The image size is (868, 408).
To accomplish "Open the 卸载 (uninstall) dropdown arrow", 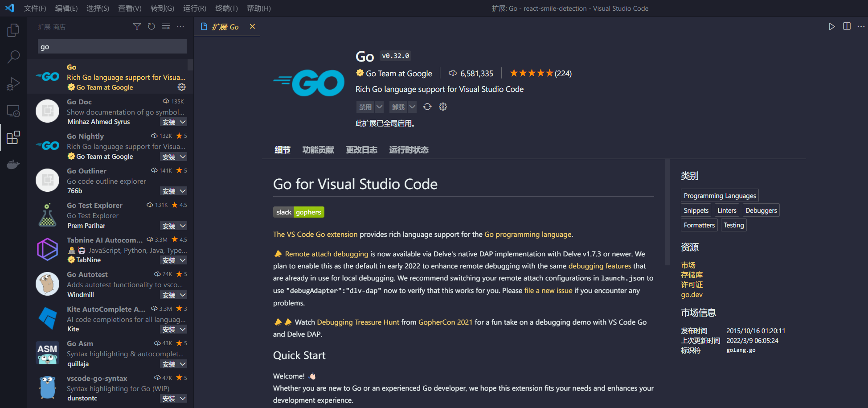I will [412, 107].
